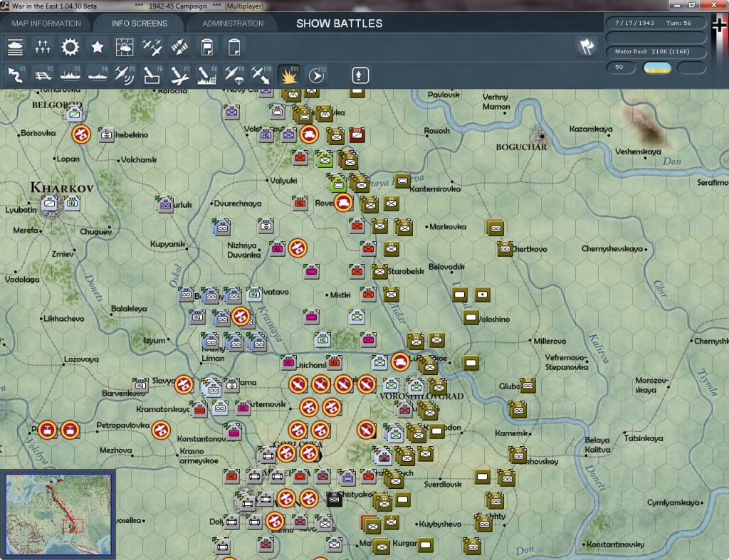This screenshot has width=729, height=560.
Task: Open the victory star icon
Action: click(x=97, y=48)
